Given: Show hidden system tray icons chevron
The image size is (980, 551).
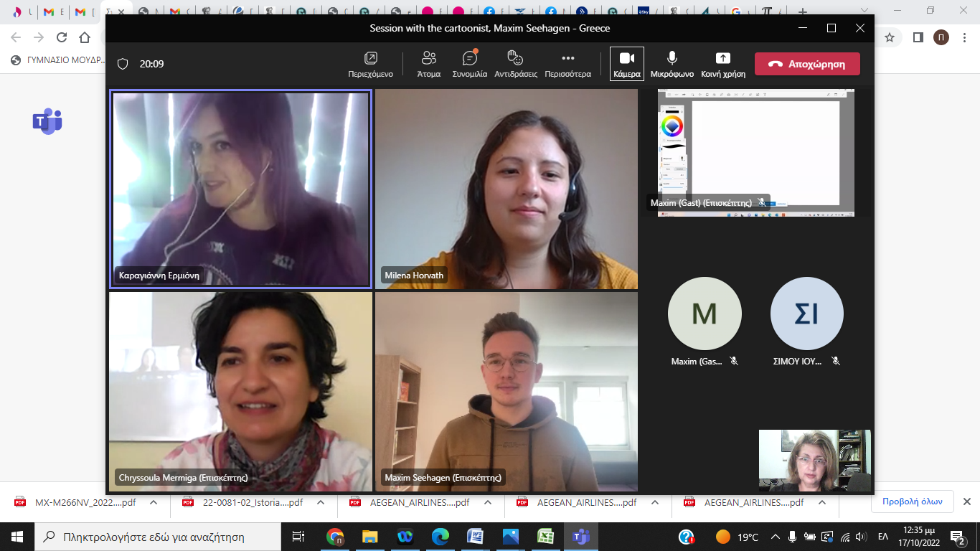Looking at the screenshot, I should pos(775,537).
